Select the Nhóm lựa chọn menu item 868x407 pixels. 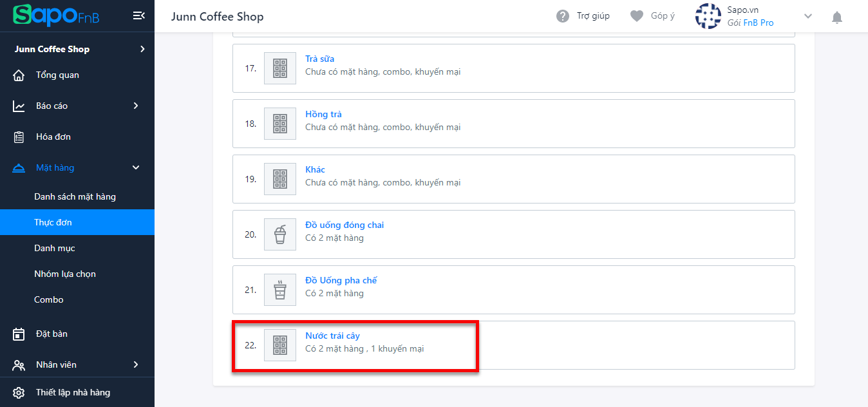pyautogui.click(x=65, y=274)
